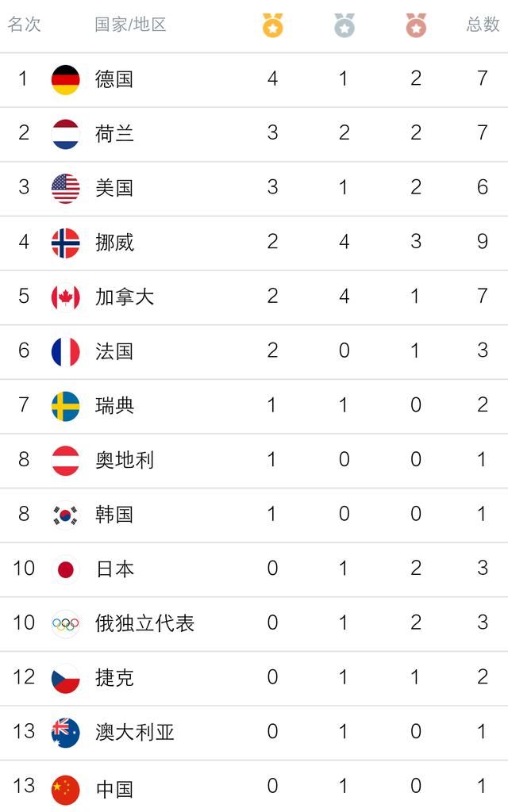
Task: Tap the China flag icon
Action: pyautogui.click(x=66, y=790)
